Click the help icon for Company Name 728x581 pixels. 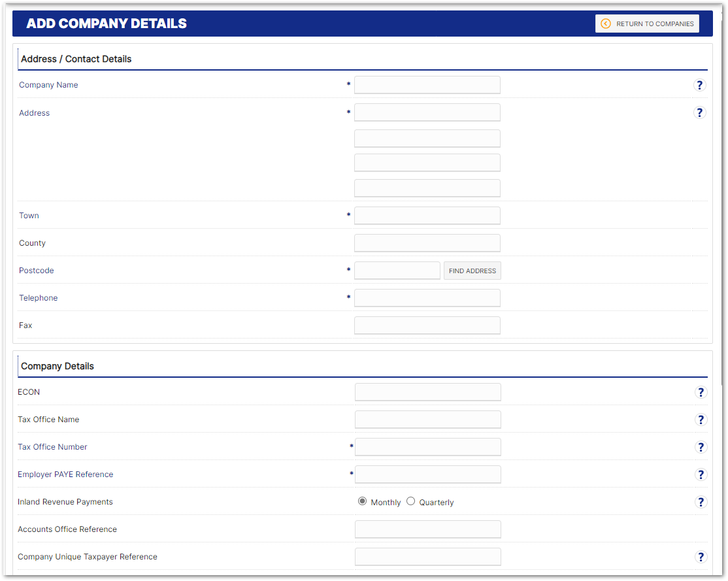tap(699, 85)
